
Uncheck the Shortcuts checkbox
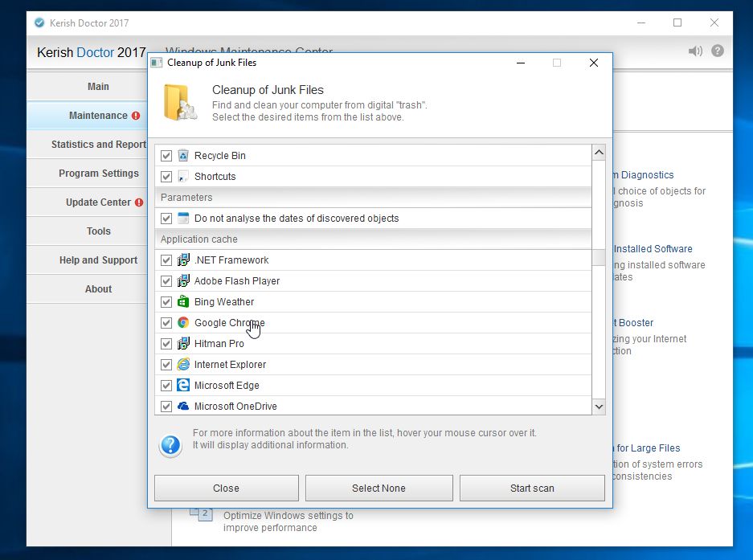pyautogui.click(x=166, y=176)
